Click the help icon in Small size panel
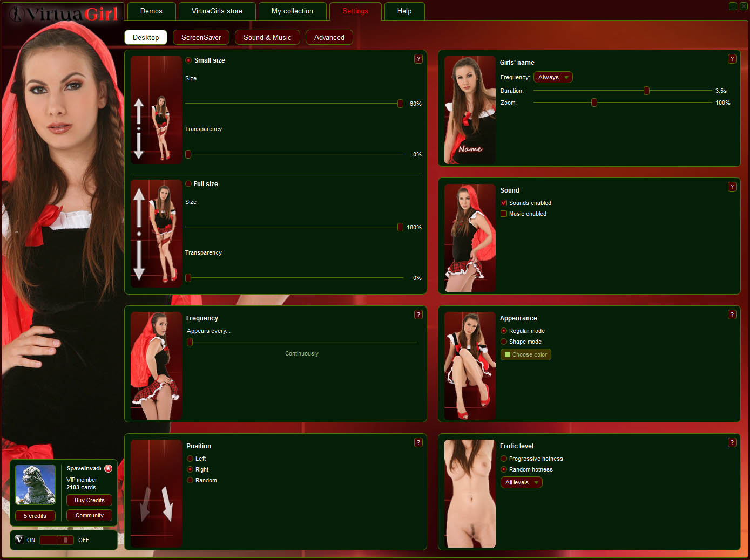The height and width of the screenshot is (560, 750). [418, 59]
